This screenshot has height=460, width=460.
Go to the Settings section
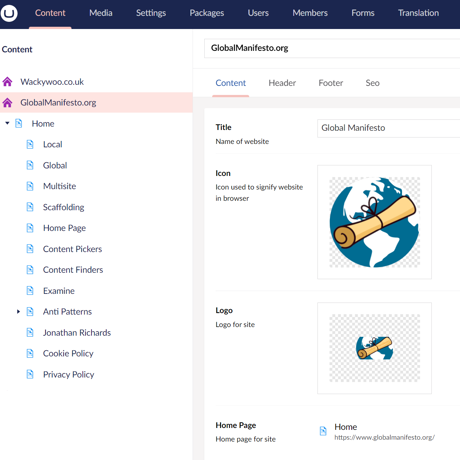point(151,13)
